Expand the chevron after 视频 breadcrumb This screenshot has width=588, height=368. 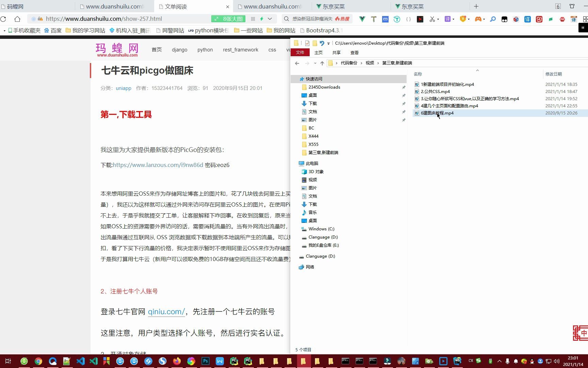point(378,63)
